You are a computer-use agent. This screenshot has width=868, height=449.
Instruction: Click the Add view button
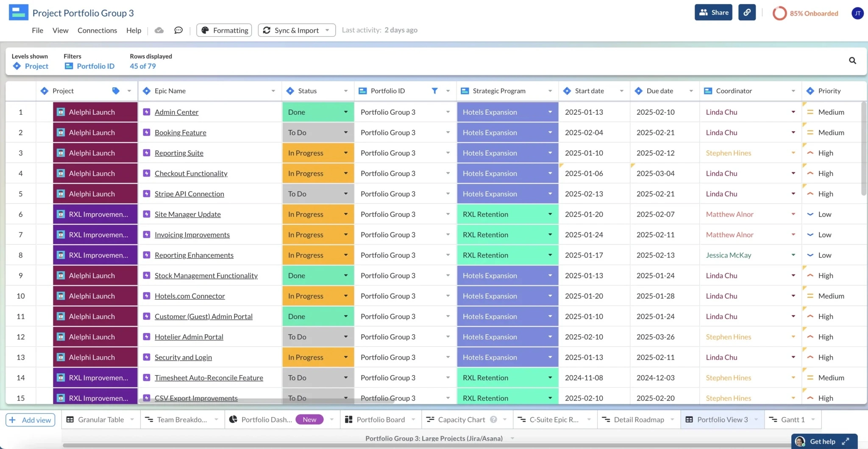point(31,420)
